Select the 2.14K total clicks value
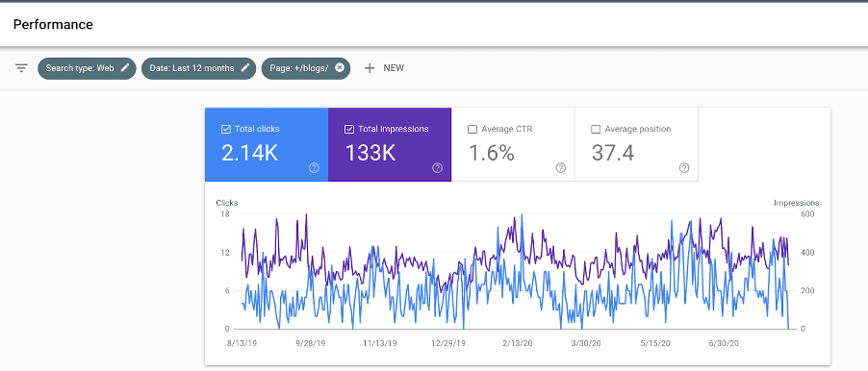Screen dimensions: 868x371 (249, 153)
